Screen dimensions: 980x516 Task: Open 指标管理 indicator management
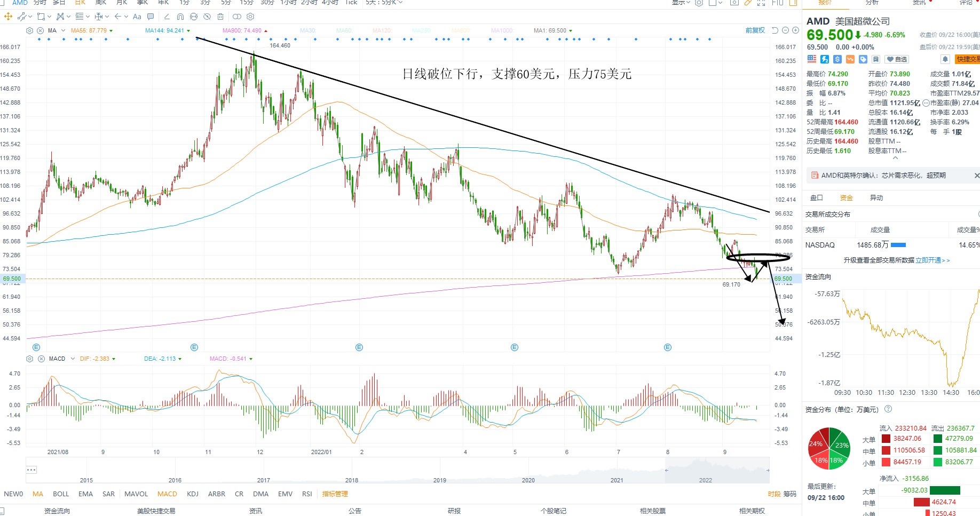[335, 494]
